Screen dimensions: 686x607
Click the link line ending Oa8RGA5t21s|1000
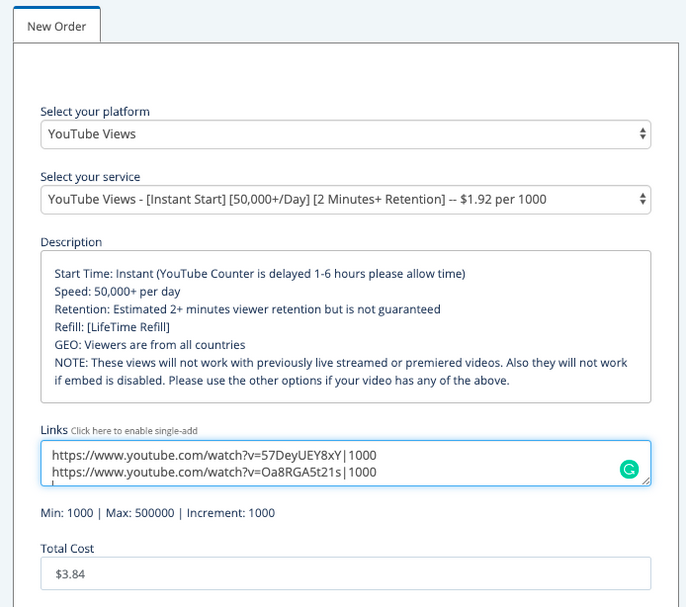tap(214, 473)
